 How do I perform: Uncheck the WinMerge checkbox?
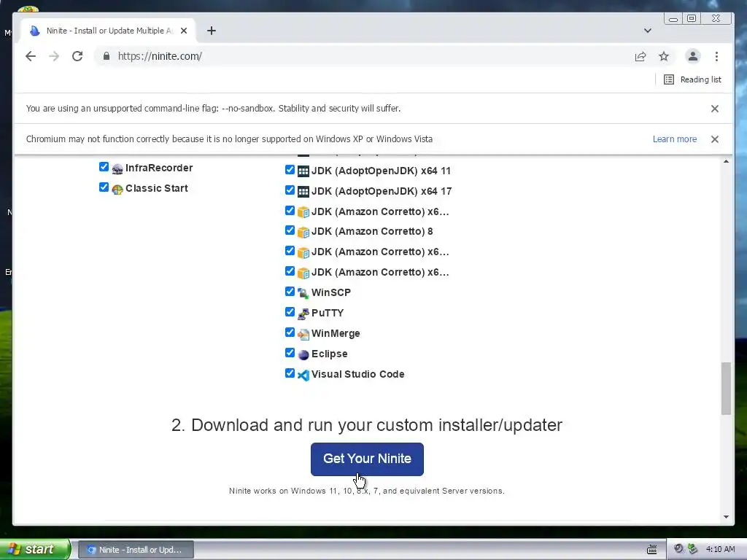[x=290, y=332]
